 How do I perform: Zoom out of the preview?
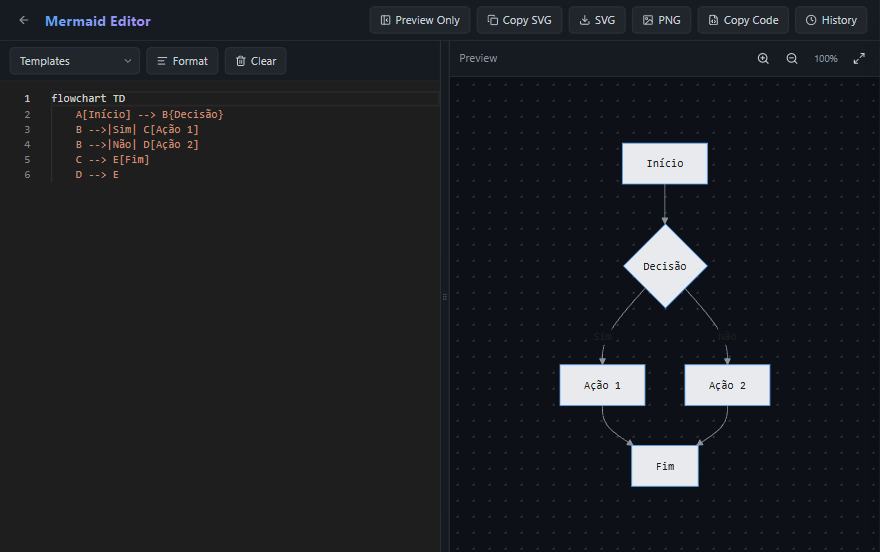pyautogui.click(x=791, y=58)
